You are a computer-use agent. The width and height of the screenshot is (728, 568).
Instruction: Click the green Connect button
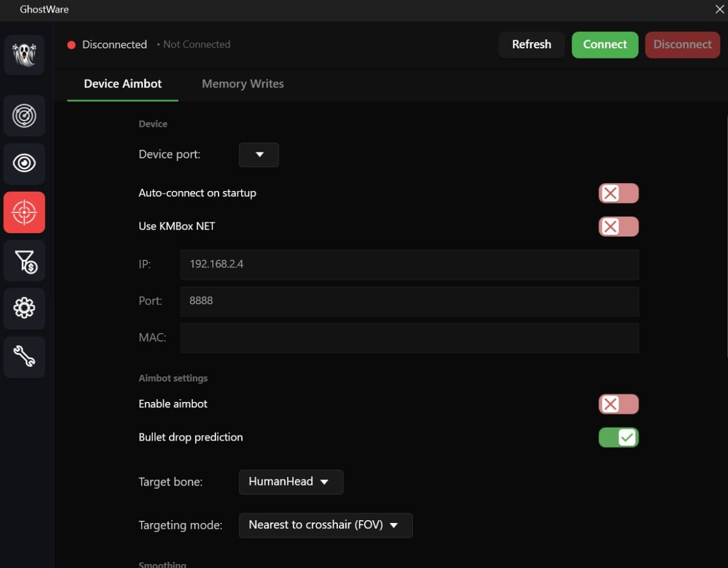(605, 44)
